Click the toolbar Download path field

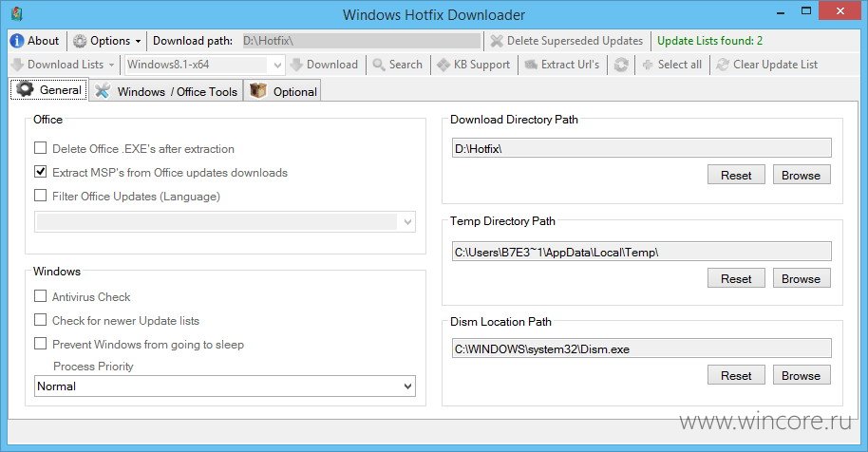click(x=361, y=41)
